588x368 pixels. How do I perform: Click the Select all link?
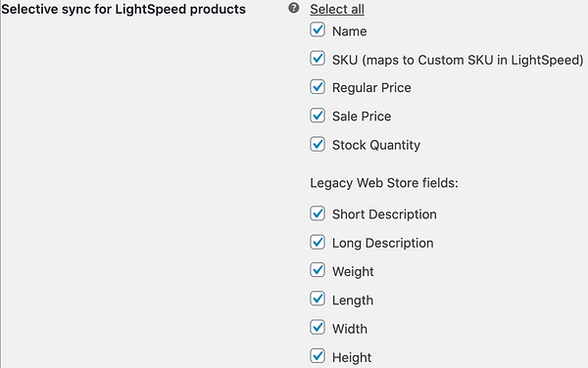point(337,9)
